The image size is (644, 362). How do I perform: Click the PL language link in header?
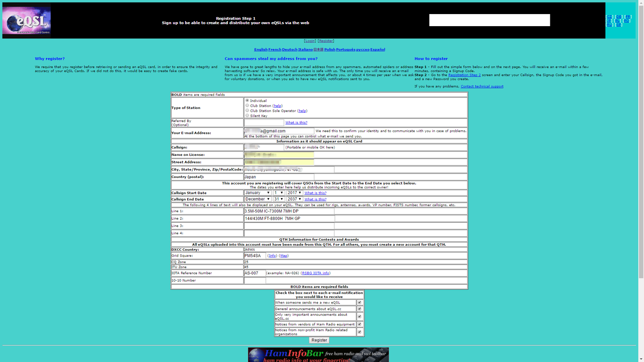[x=617, y=21]
